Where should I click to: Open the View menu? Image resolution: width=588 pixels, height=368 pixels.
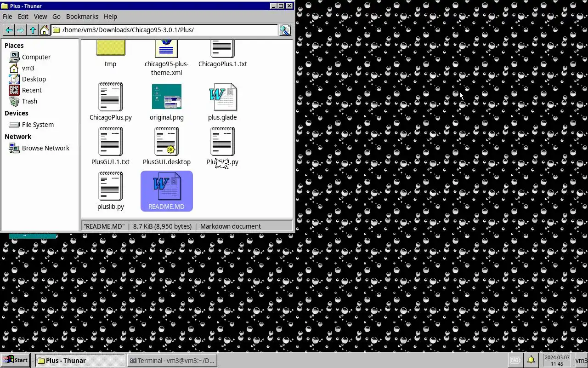point(40,17)
